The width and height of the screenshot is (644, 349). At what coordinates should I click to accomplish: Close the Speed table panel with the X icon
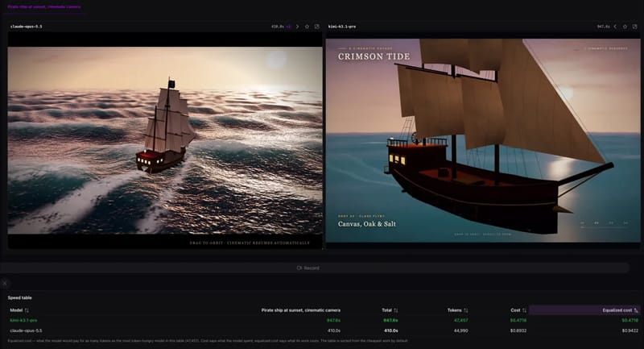pos(5,283)
